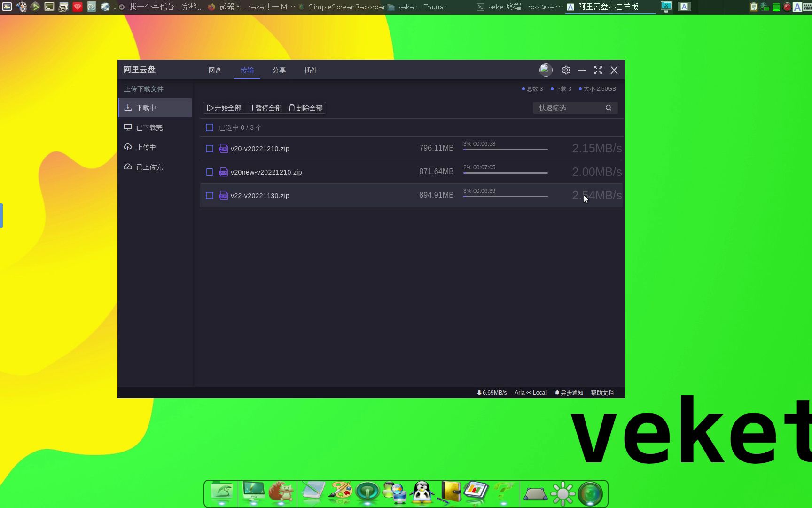Click the user avatar icon

pyautogui.click(x=546, y=70)
